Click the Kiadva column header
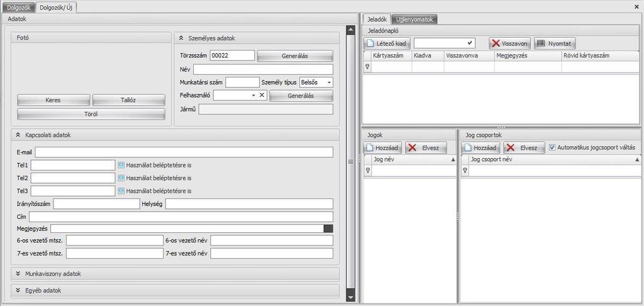 pos(428,55)
